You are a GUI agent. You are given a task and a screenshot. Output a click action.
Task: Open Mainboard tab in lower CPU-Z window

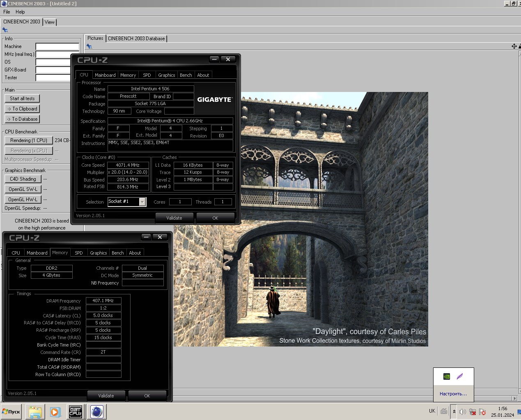37,253
